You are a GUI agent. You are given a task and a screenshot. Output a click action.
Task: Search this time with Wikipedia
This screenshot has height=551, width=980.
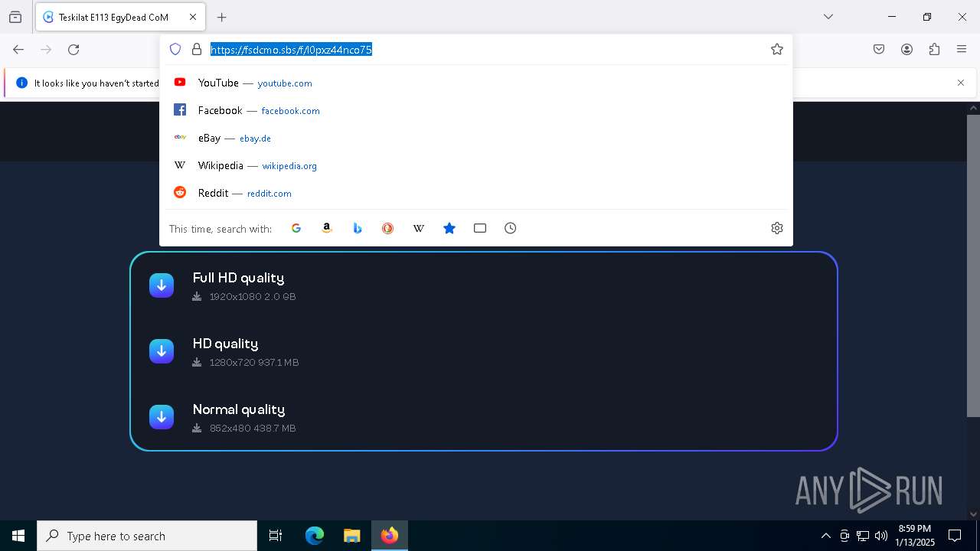tap(419, 228)
